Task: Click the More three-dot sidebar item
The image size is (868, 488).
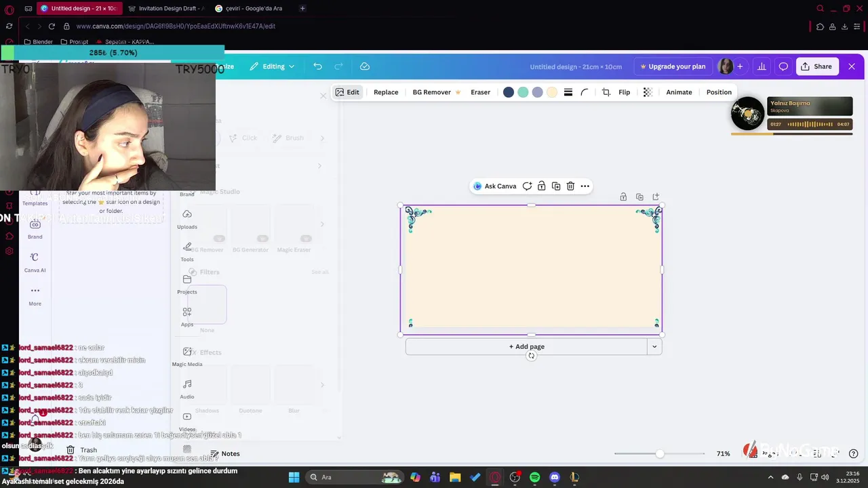Action: (x=35, y=296)
